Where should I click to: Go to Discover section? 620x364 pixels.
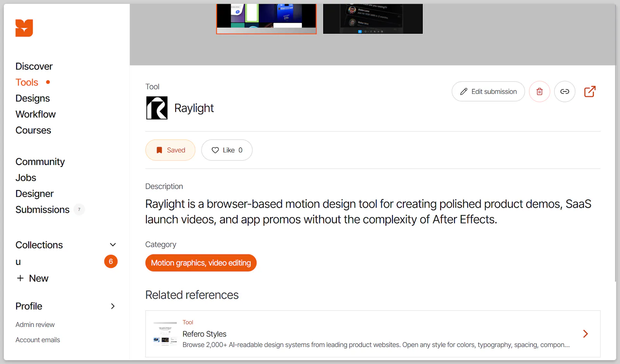[34, 66]
